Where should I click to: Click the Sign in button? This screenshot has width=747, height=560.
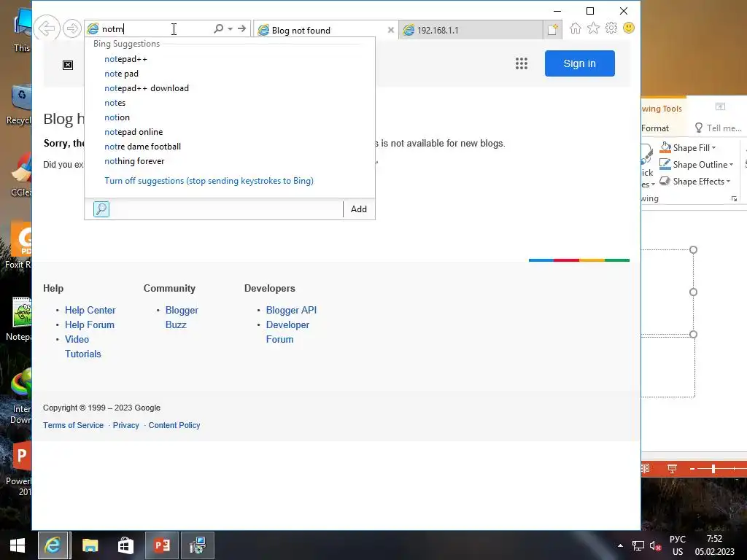pyautogui.click(x=579, y=63)
